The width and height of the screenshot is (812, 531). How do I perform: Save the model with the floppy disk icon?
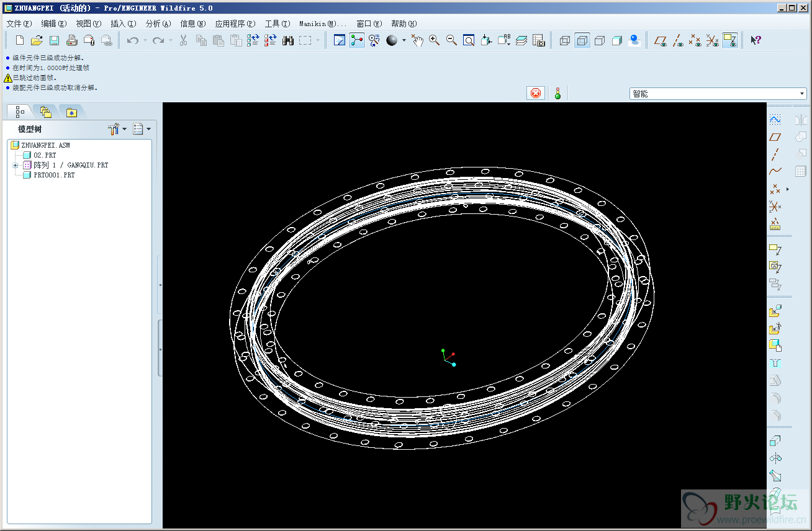pyautogui.click(x=54, y=40)
